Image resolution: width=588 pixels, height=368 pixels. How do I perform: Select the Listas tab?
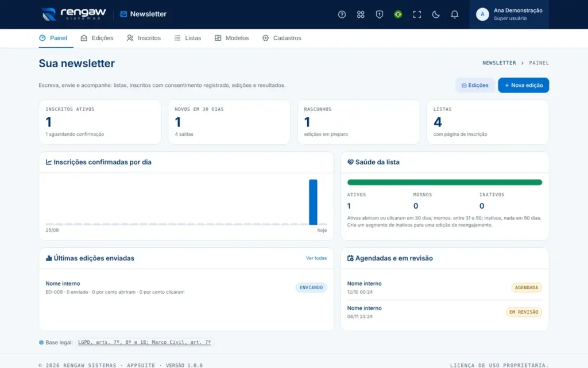tap(188, 38)
